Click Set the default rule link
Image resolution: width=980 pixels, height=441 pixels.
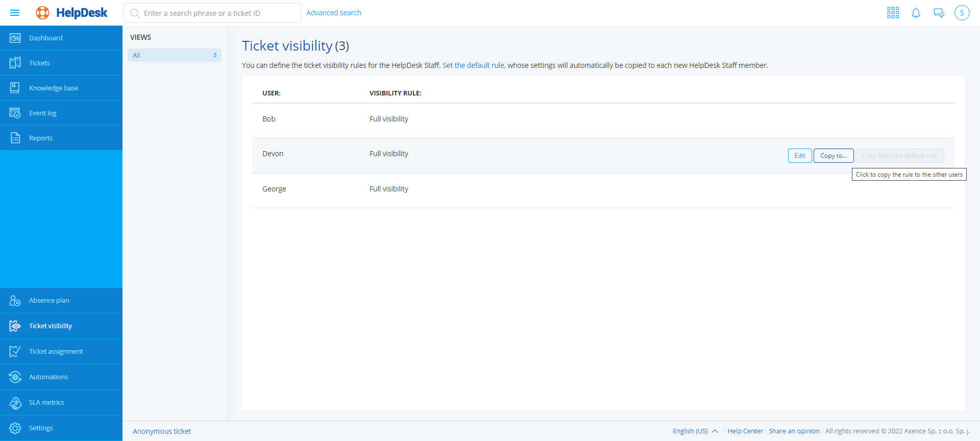click(473, 65)
